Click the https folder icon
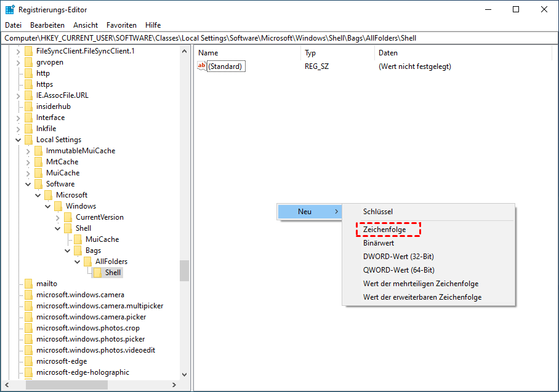The width and height of the screenshot is (559, 392). 29,84
